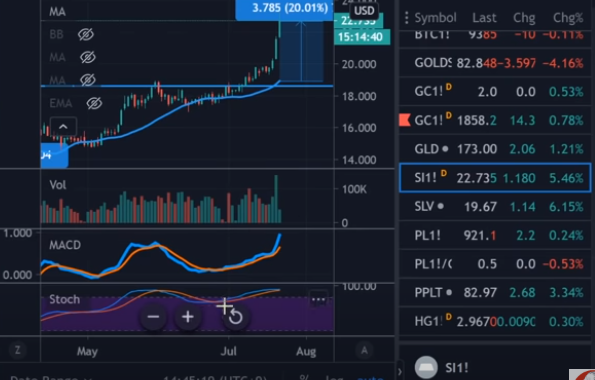Toggle visibility of EMA indicator
This screenshot has width=595, height=380.
point(94,103)
